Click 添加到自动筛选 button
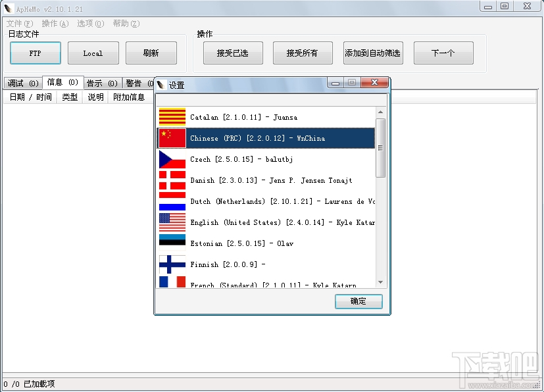This screenshot has height=392, width=544. pyautogui.click(x=373, y=53)
